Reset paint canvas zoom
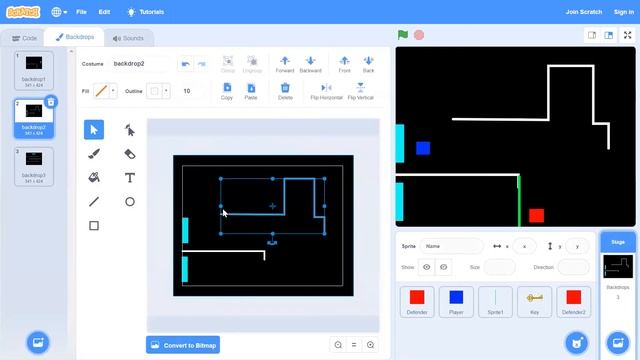The image size is (640, 360). 354,345
